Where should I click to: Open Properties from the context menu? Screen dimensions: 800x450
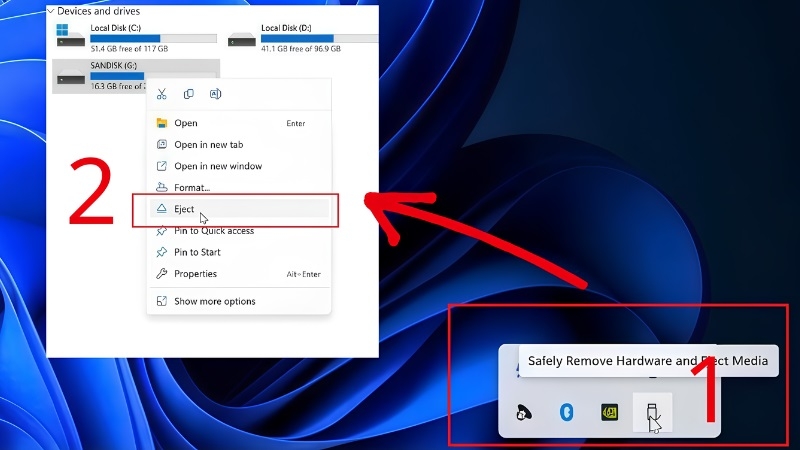click(x=239, y=273)
